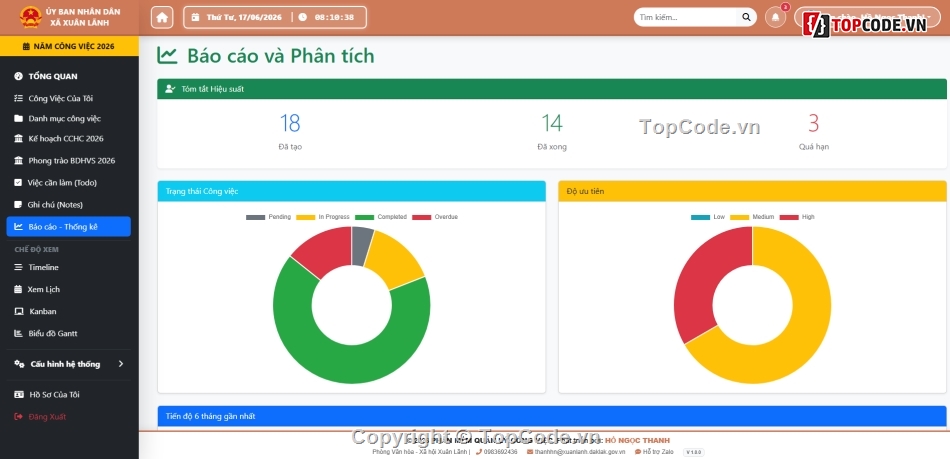Click the V 1.0.0 version badge
Screen dimensions: 950x459
pos(693,452)
